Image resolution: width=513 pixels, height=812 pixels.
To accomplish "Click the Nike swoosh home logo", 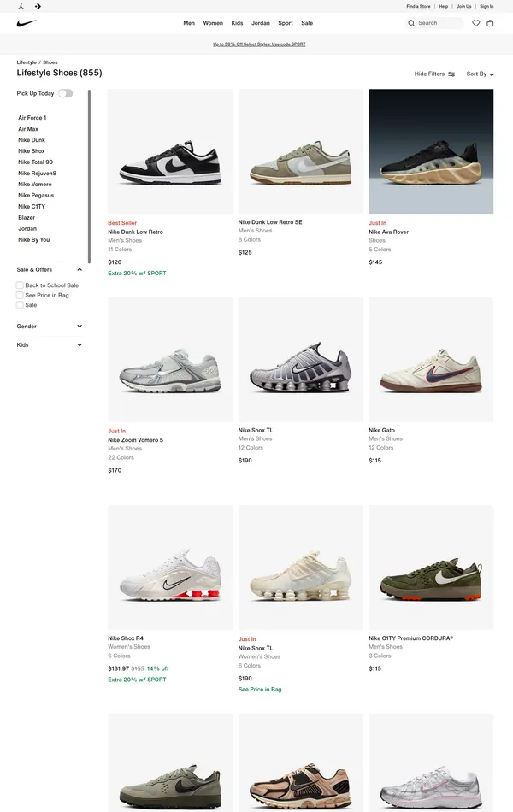I will [x=26, y=24].
